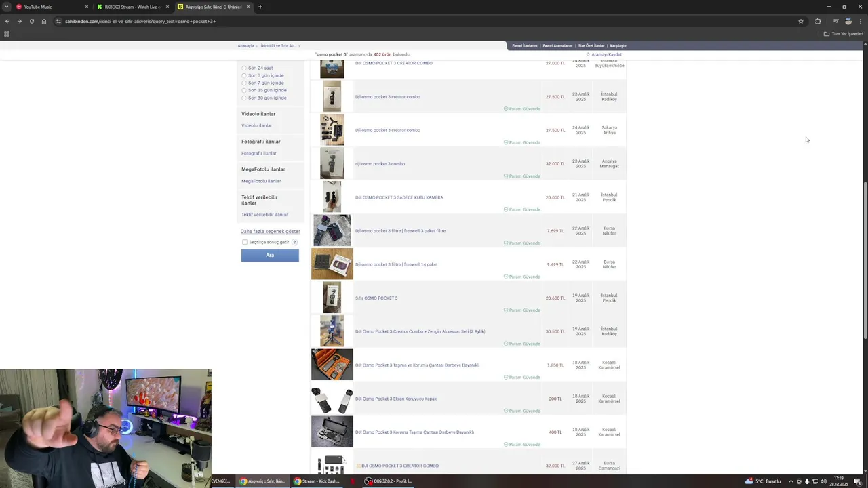
Task: Open the Karşılaştır link
Action: [618, 45]
